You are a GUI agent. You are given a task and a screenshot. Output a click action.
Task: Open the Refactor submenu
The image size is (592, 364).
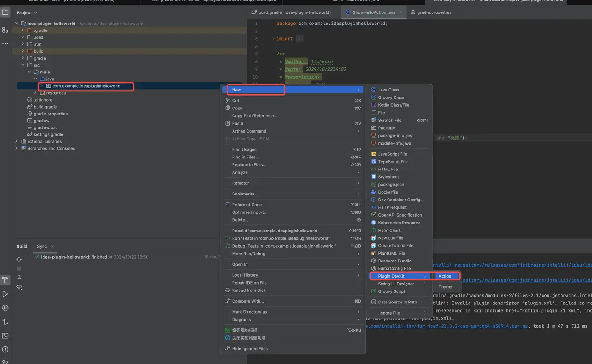(x=293, y=183)
